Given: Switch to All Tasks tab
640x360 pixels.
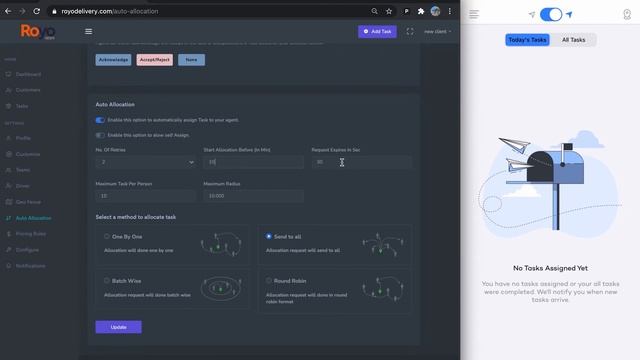Looking at the screenshot, I should [573, 40].
